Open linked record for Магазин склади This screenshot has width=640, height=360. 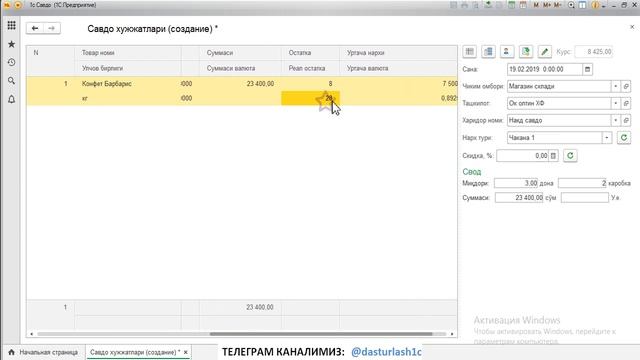[626, 87]
